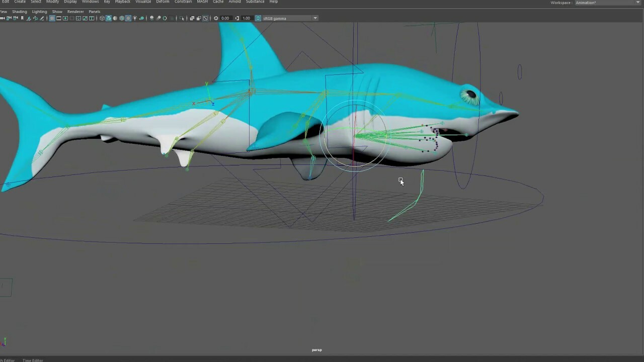The image size is (644, 362).
Task: Toggle the shadows display icon
Action: pyautogui.click(x=141, y=18)
